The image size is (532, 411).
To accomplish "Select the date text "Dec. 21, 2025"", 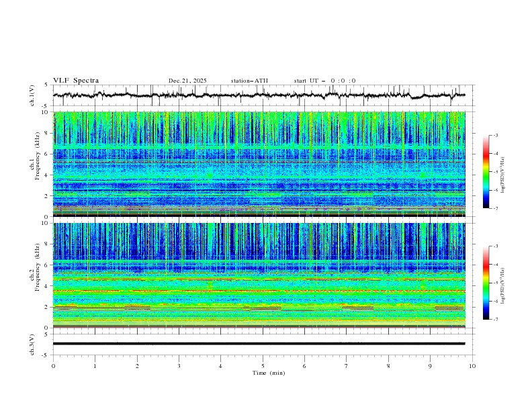I will [187, 81].
